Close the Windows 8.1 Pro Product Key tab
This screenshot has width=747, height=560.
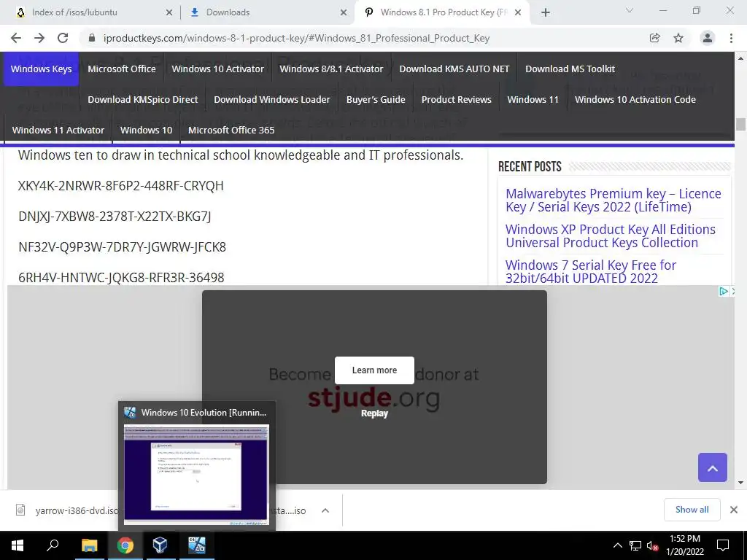click(519, 13)
